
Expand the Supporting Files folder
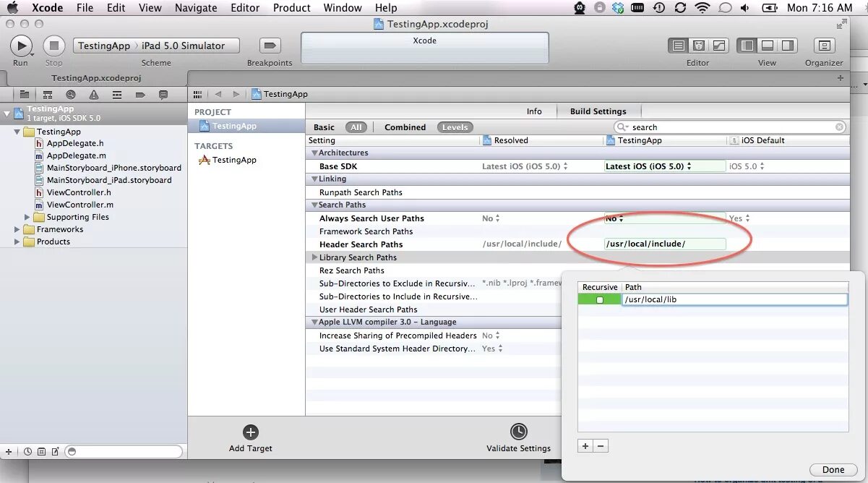coord(27,217)
